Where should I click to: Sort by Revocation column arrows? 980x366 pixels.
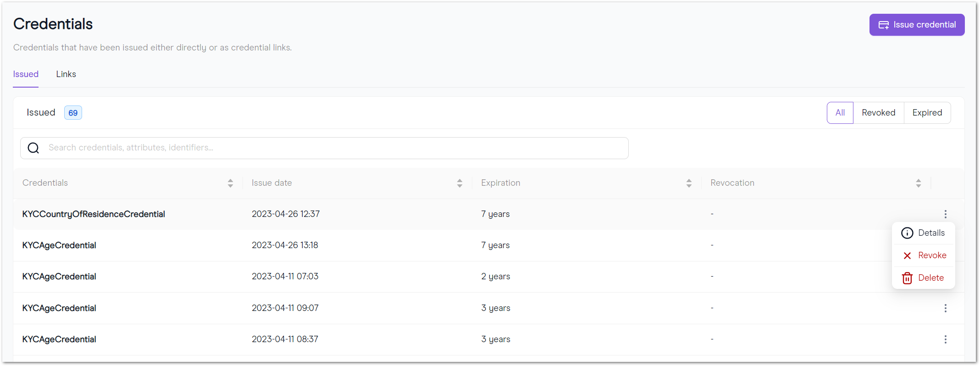pos(918,183)
